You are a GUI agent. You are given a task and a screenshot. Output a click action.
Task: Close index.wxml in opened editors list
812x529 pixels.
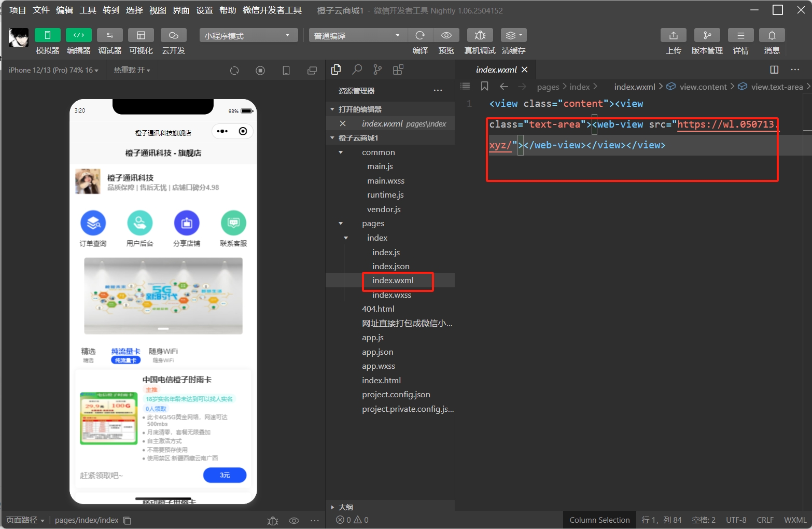tap(343, 123)
